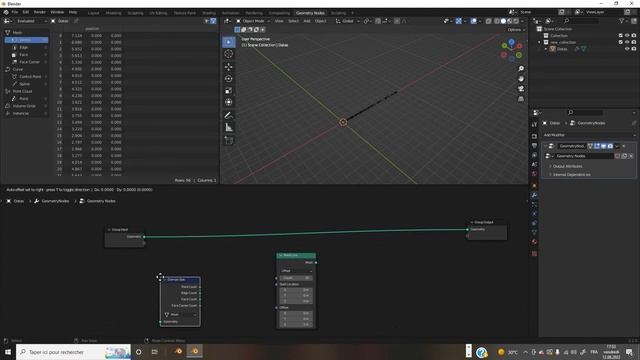The image size is (640, 360).
Task: Click the navigation gizmo Z axis
Action: pyautogui.click(x=511, y=42)
